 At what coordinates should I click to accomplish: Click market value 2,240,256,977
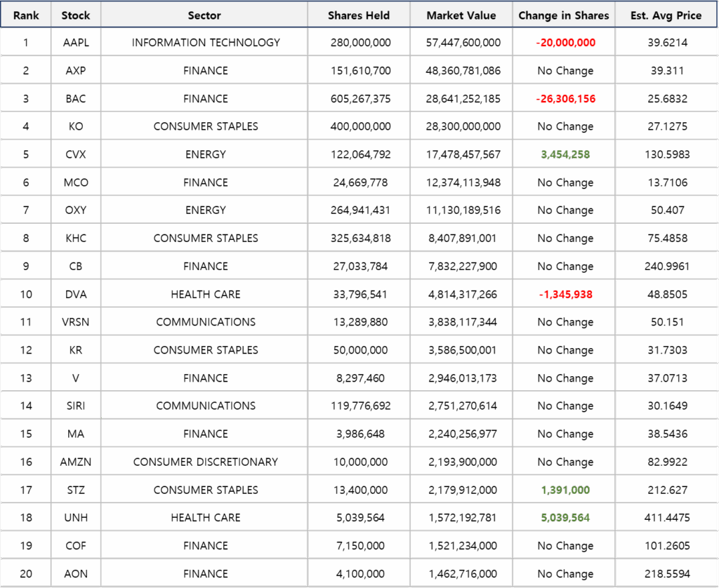tap(462, 434)
